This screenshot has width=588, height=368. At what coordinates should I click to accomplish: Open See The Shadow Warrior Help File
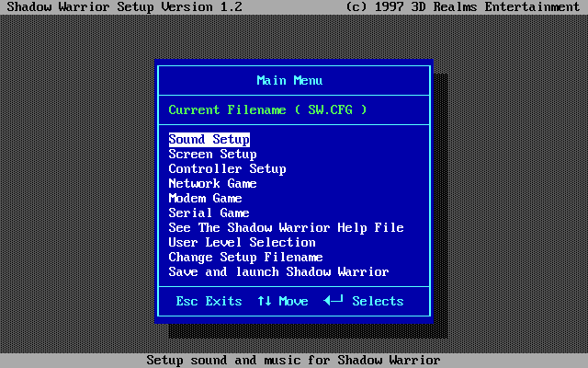[286, 227]
